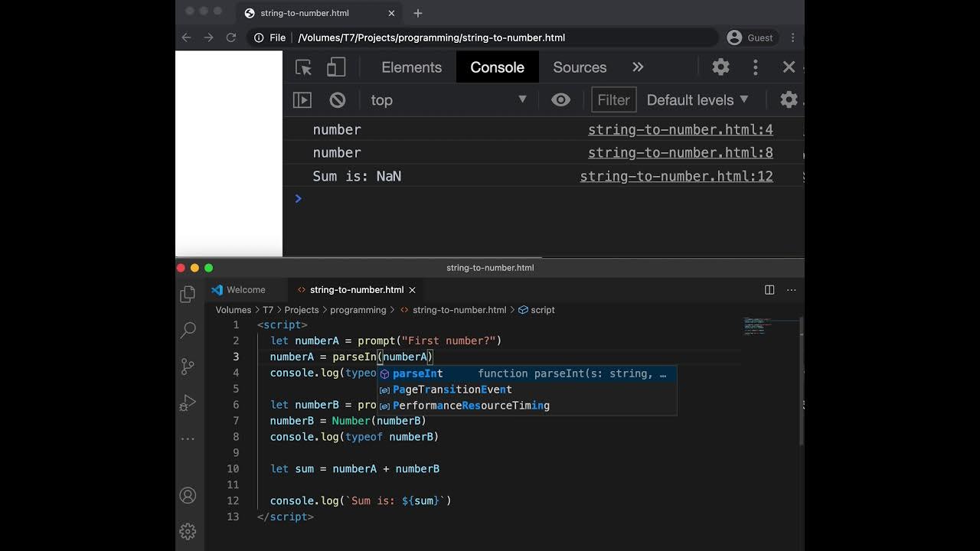Open the VS Code Explorer icon

click(188, 295)
